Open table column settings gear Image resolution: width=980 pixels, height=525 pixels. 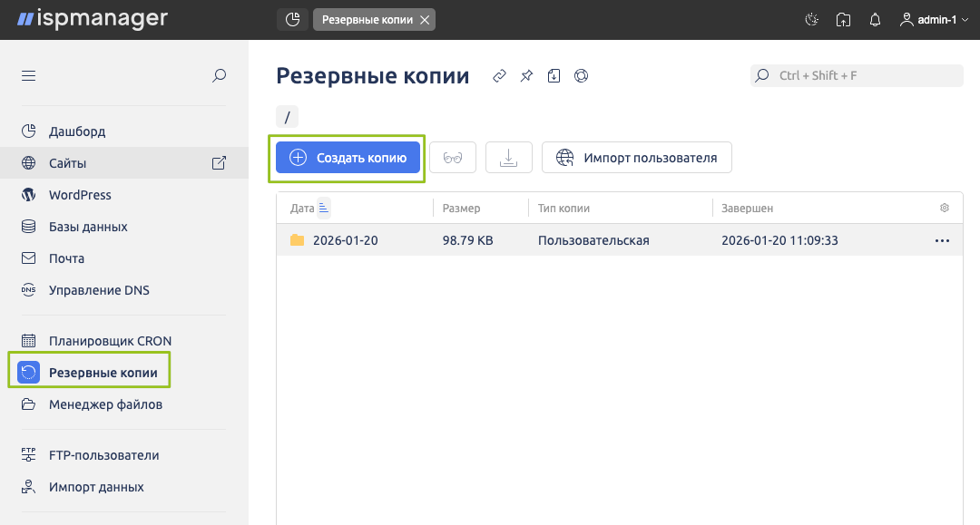point(945,208)
